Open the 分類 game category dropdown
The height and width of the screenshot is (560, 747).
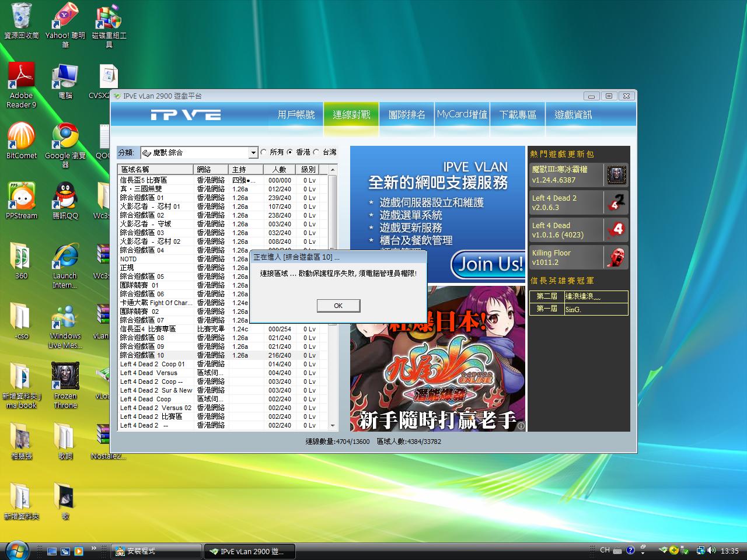pos(253,153)
